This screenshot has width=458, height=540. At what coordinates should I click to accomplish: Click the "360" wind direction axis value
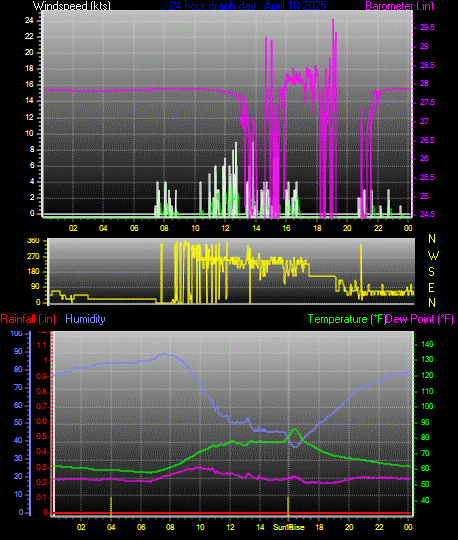[33, 240]
